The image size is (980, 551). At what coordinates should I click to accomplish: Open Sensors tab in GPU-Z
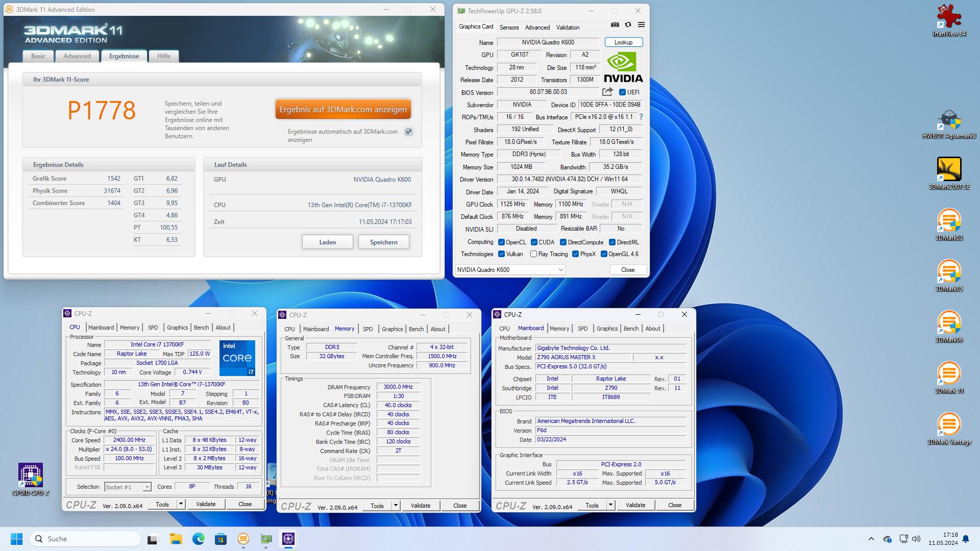coord(509,28)
